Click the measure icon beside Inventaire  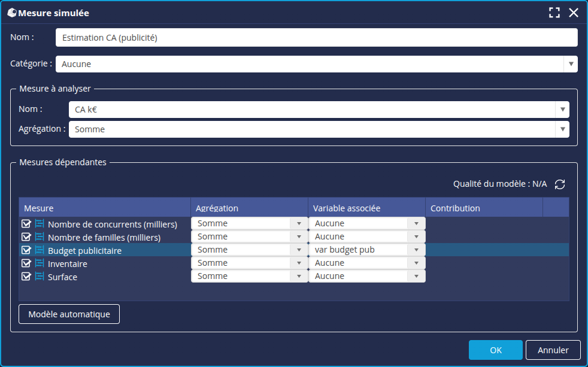pyautogui.click(x=40, y=263)
